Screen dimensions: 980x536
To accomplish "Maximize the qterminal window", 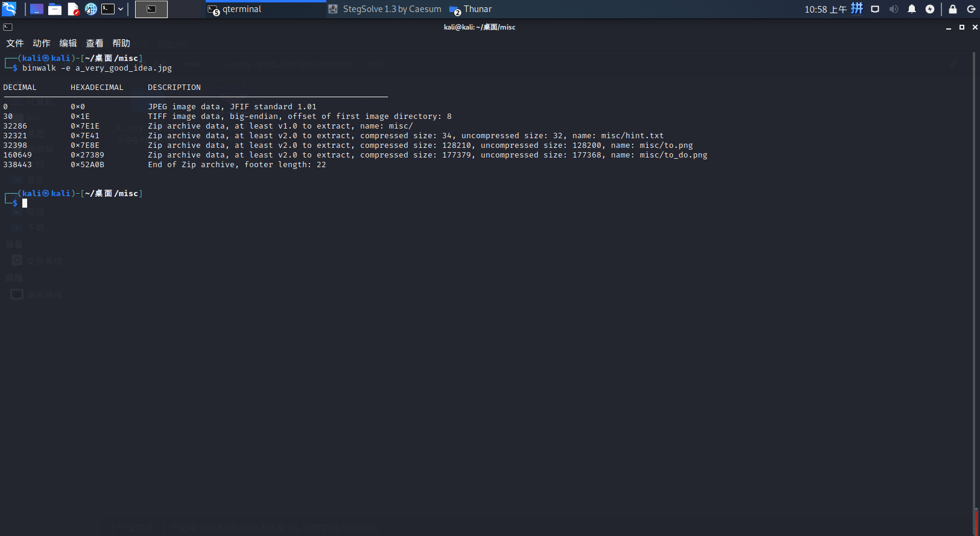I will (x=962, y=27).
